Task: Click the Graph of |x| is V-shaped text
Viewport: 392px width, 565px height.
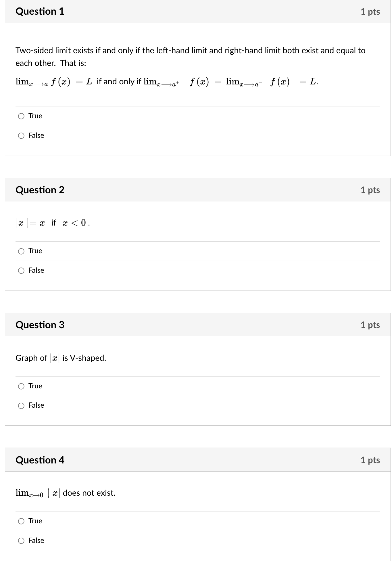Action: tap(61, 358)
